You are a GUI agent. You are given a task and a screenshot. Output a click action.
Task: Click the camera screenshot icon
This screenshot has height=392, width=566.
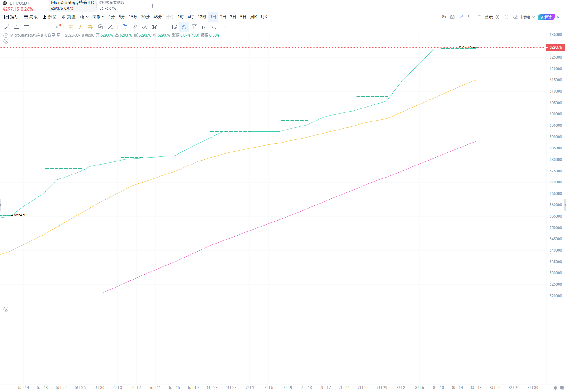(452, 17)
